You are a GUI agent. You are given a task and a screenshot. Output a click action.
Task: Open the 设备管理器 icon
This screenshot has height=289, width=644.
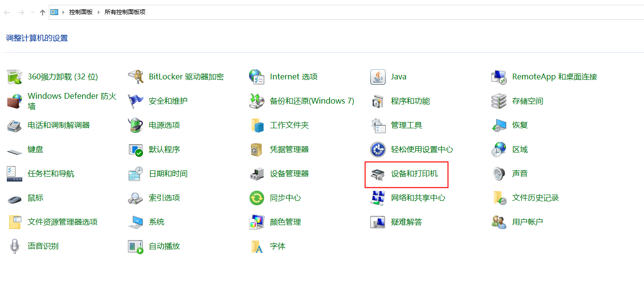point(256,174)
